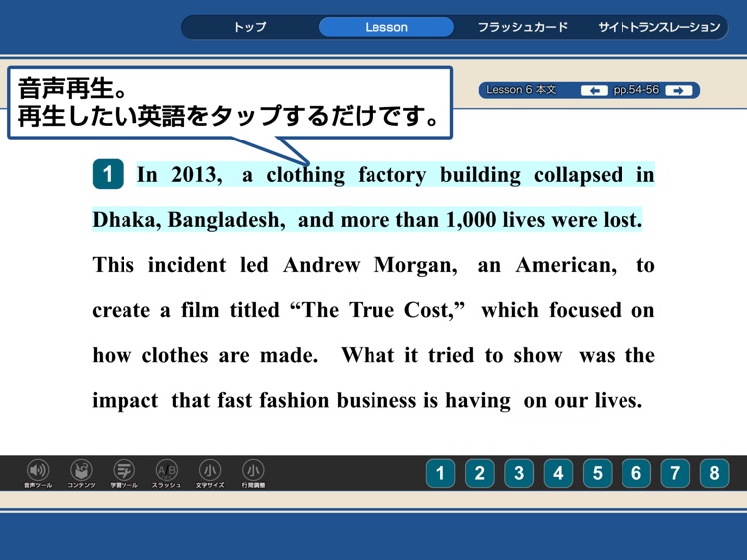Jump to section 7
This screenshot has width=747, height=560.
[675, 473]
